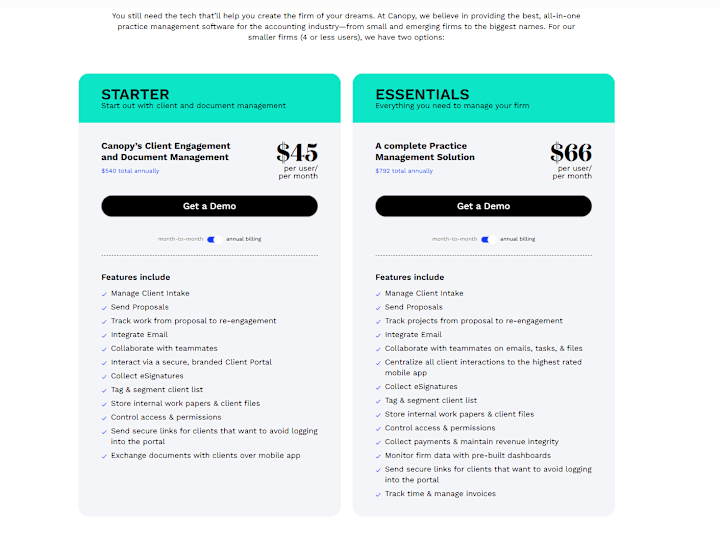This screenshot has height=540, width=720.
Task: Click the $540 total annually text
Action: click(130, 171)
